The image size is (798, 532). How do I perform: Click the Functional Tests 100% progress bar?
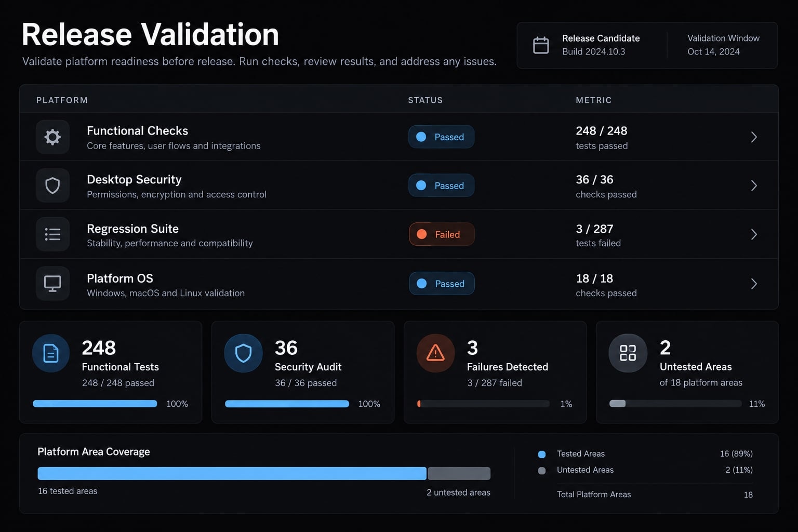pyautogui.click(x=95, y=404)
